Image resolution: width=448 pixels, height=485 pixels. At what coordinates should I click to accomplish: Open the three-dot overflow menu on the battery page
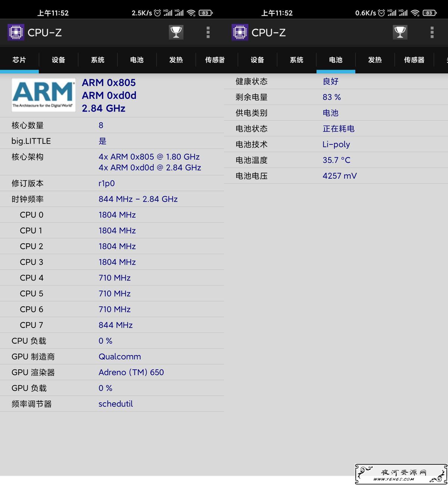coord(432,32)
